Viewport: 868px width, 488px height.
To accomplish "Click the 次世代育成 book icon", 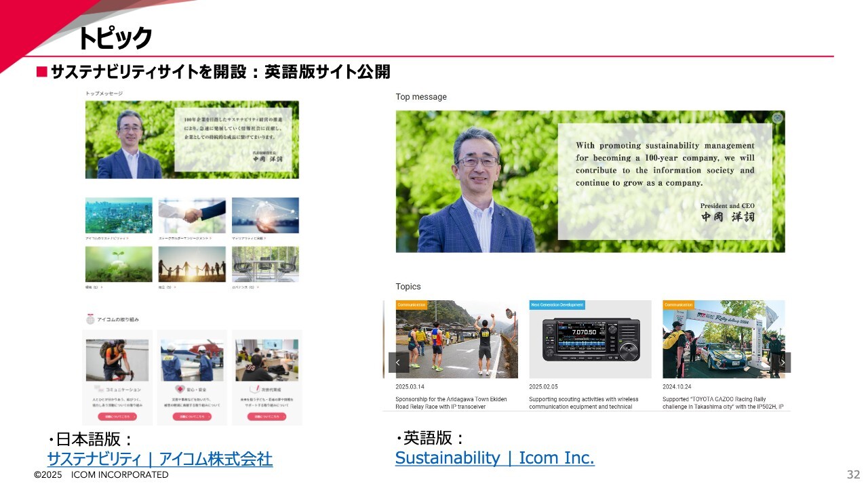I will 254,390.
